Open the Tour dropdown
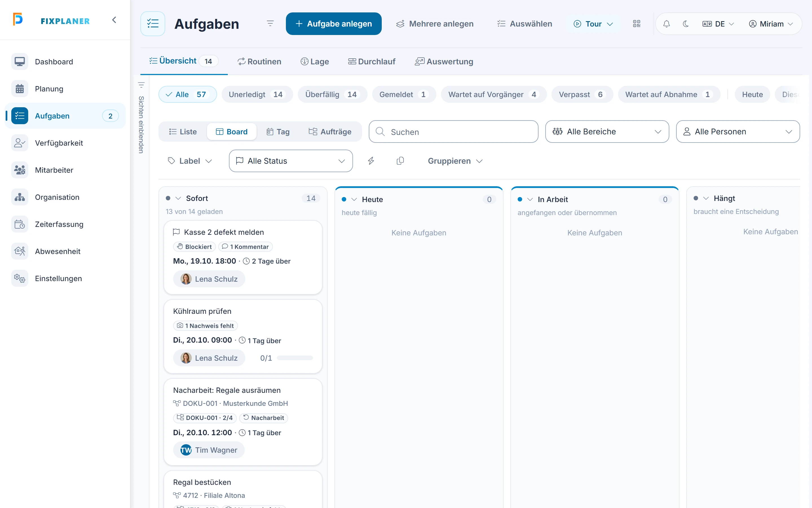The height and width of the screenshot is (508, 812). [x=593, y=24]
